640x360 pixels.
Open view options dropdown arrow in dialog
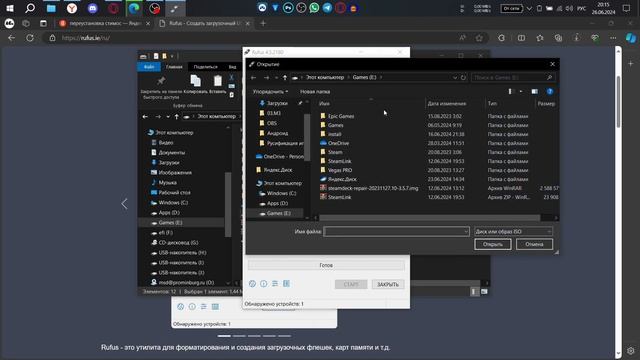521,91
